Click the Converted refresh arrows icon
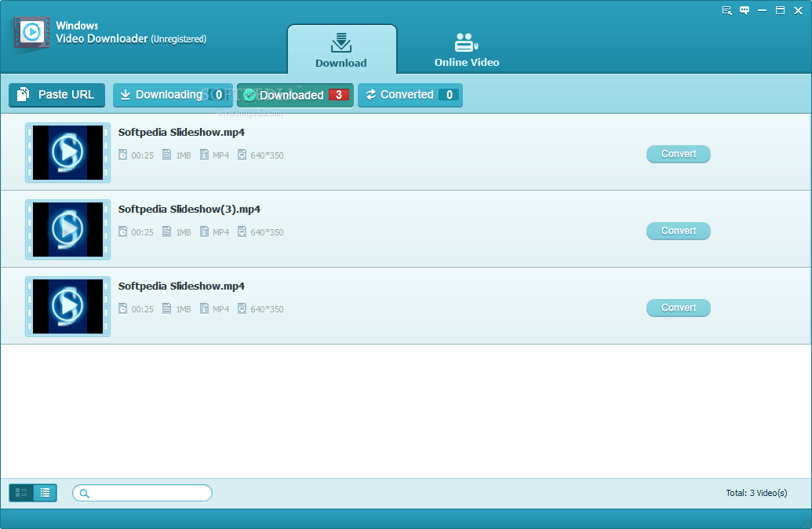This screenshot has width=812, height=529. click(x=371, y=95)
